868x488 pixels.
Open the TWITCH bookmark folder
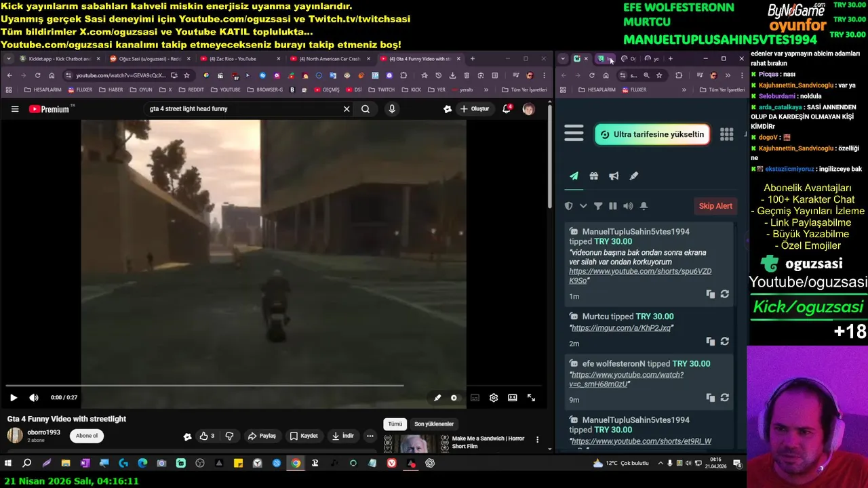pos(382,89)
